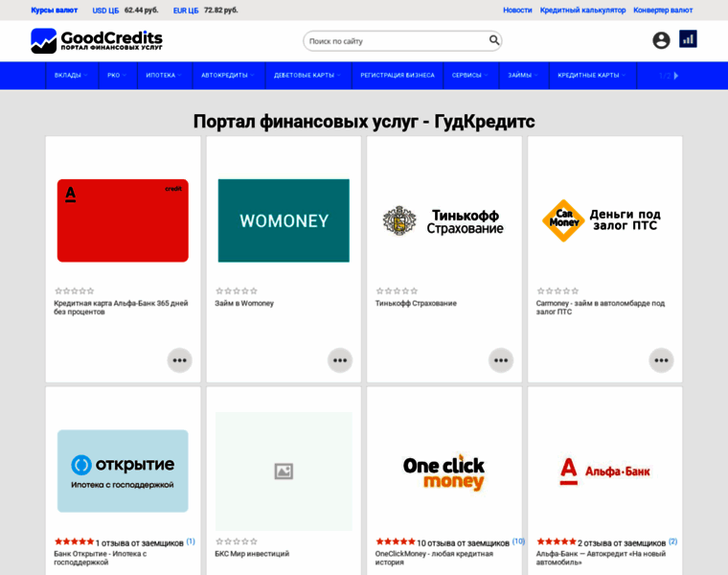
Task: Open the Конвертер валют link
Action: pyautogui.click(x=663, y=11)
